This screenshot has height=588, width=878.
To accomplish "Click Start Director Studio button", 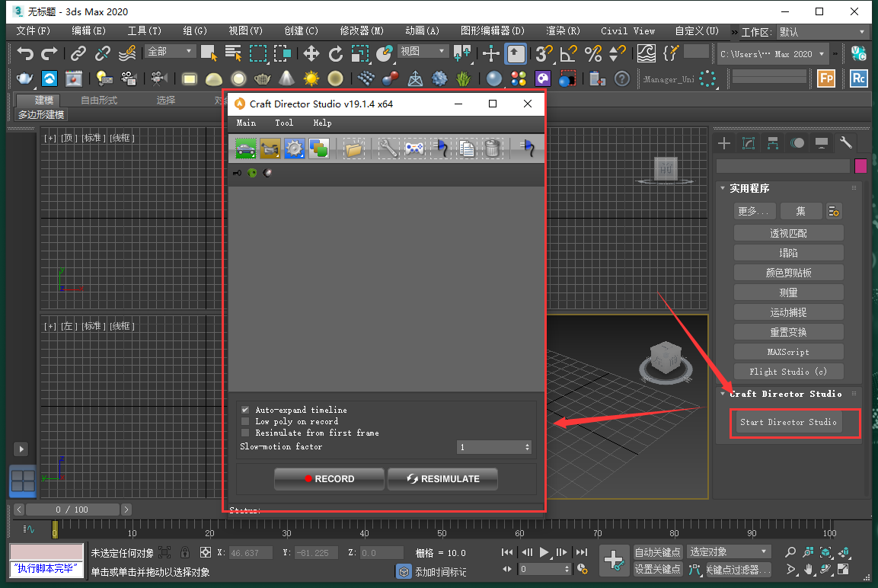I will point(788,422).
